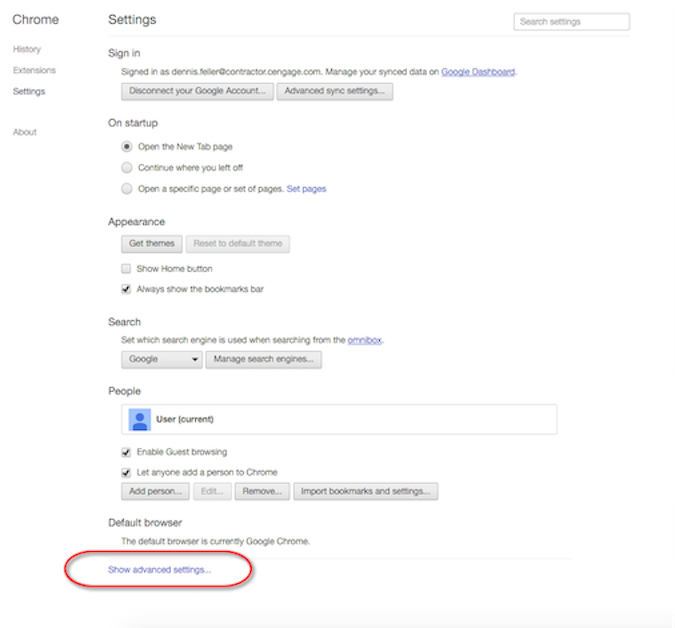Uncheck Always show the bookmarks bar

click(127, 289)
